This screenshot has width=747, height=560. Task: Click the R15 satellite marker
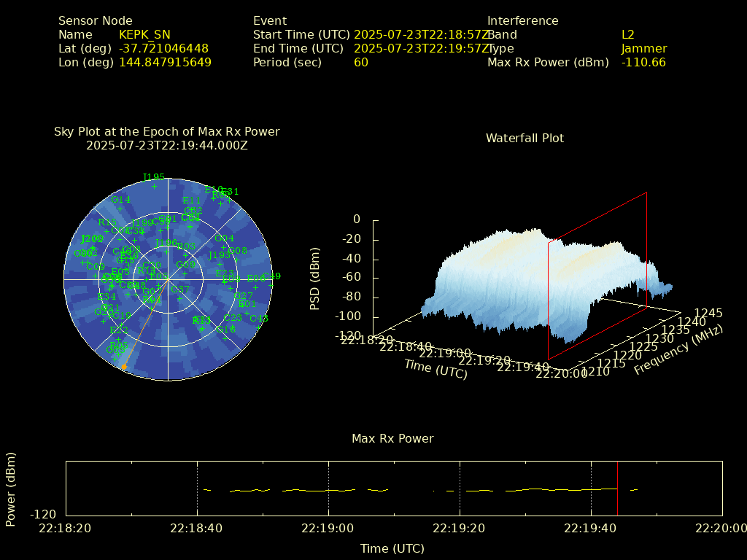[x=107, y=231]
